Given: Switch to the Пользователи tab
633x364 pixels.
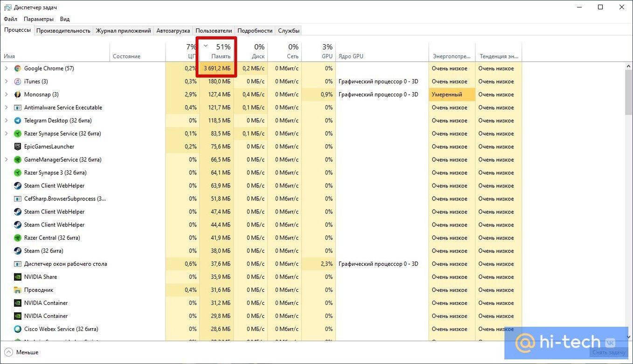Looking at the screenshot, I should pyautogui.click(x=214, y=31).
